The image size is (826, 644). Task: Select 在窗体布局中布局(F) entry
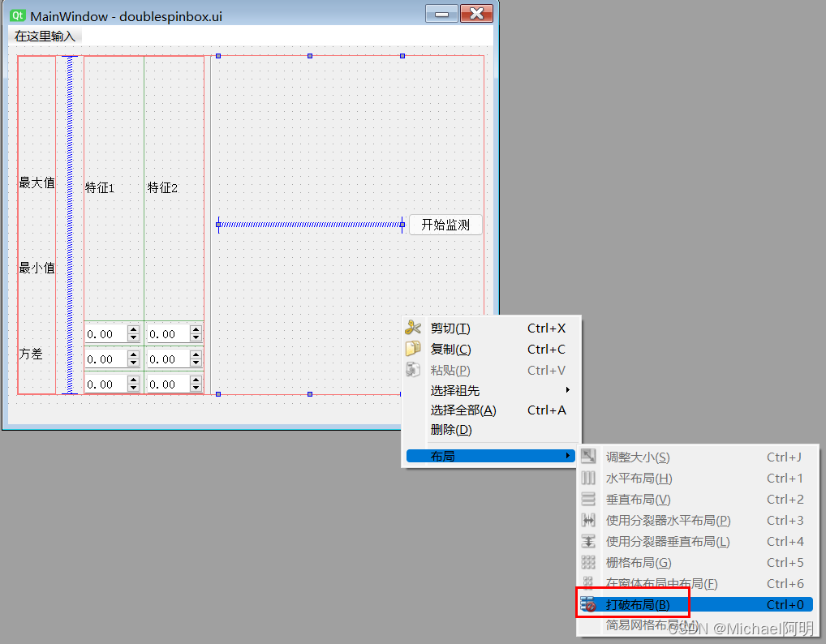pyautogui.click(x=695, y=583)
